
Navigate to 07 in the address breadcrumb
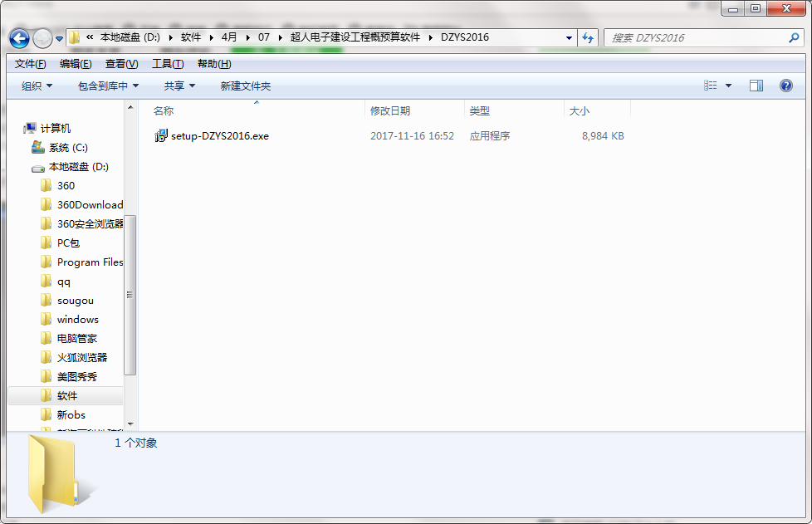(264, 37)
